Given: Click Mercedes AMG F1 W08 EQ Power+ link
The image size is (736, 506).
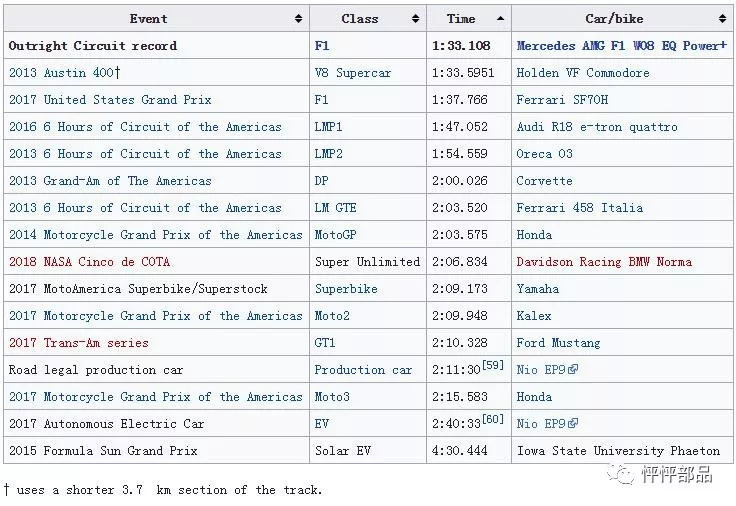Looking at the screenshot, I should [621, 46].
